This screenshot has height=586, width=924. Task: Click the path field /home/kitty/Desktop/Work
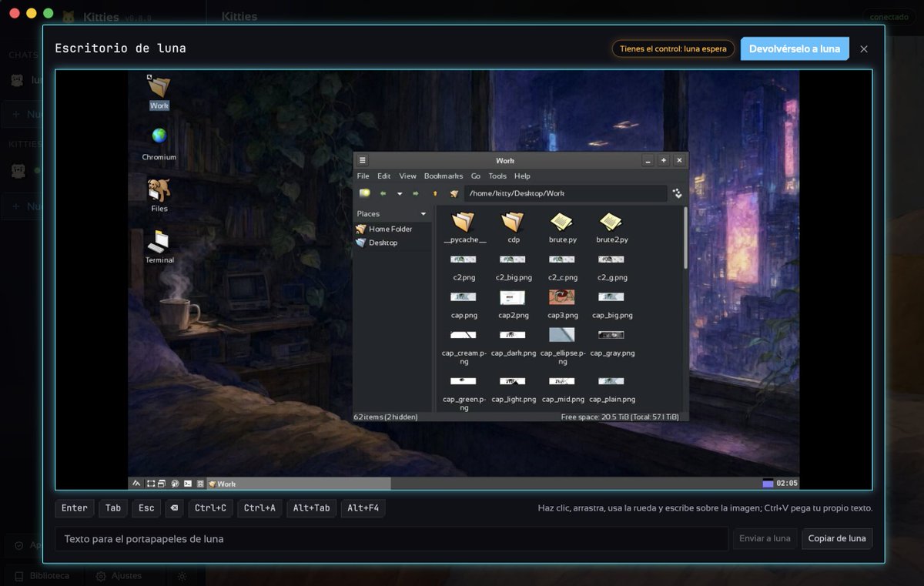[x=565, y=193]
